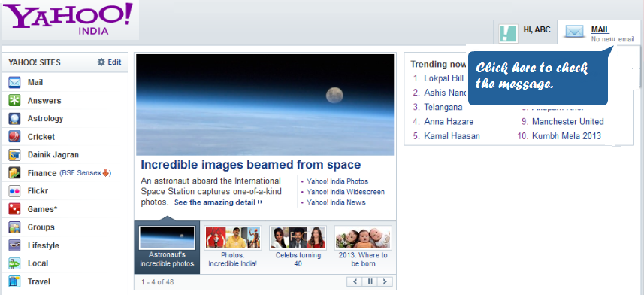The height and width of the screenshot is (295, 644).
Task: Open Games* text link in sites list
Action: point(42,209)
